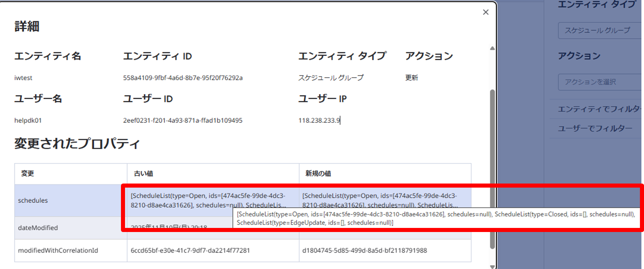The image size is (644, 269).
Task: Close the 詳細 dialog with the X
Action: [x=486, y=12]
